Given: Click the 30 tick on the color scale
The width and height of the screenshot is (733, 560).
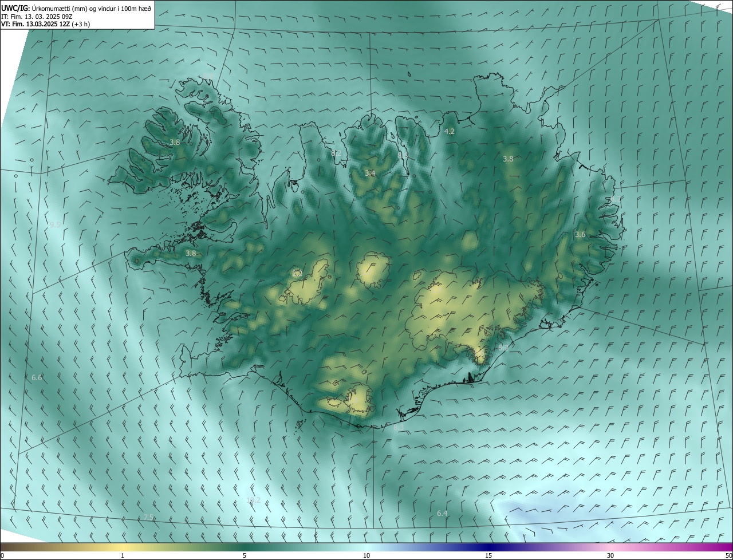Looking at the screenshot, I should point(610,555).
